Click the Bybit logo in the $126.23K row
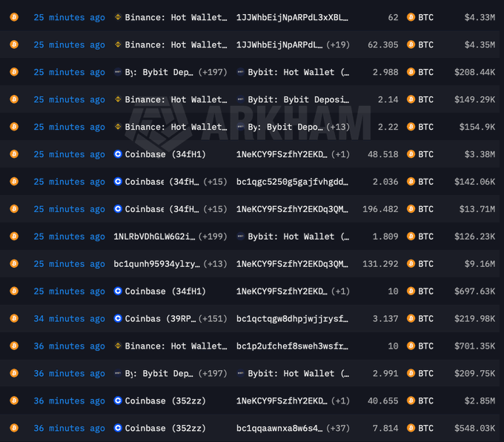504x442 pixels. click(x=240, y=236)
